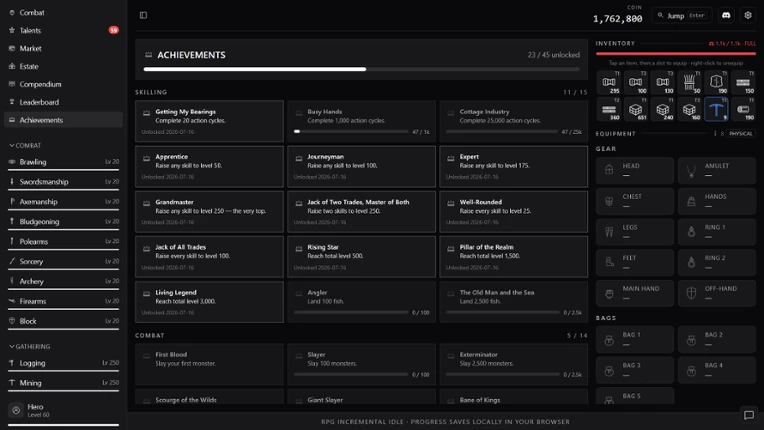Open the Discord link icon

[x=726, y=15]
